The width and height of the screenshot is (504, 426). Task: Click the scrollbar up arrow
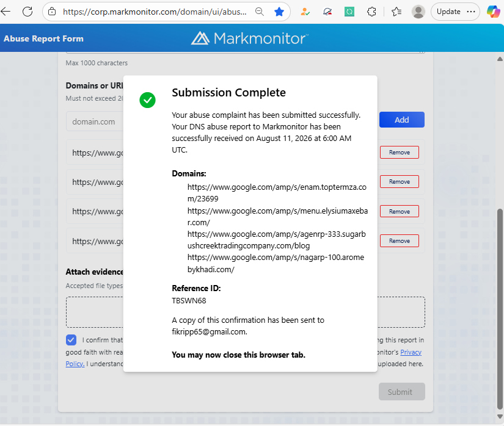(x=500, y=59)
